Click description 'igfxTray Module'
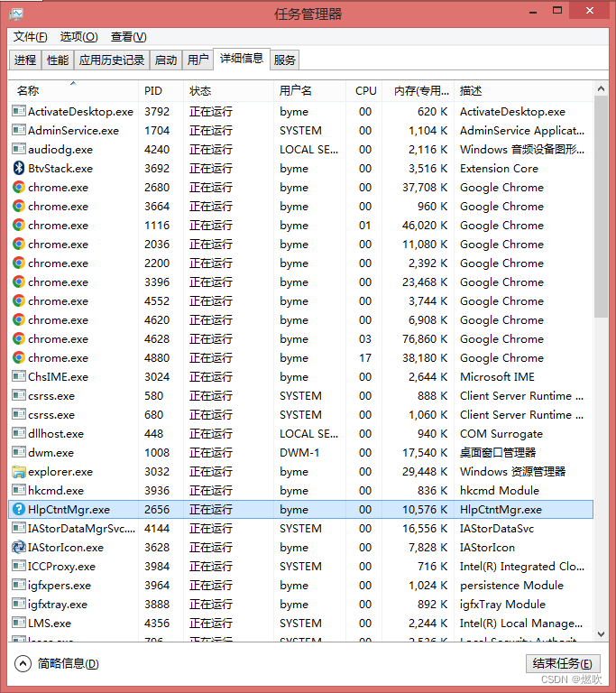The image size is (616, 693). (x=502, y=605)
